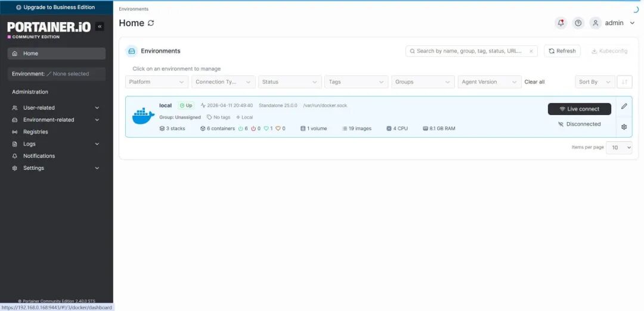Click the Settings cog icon in sidebar
The width and height of the screenshot is (644, 311).
tap(15, 168)
